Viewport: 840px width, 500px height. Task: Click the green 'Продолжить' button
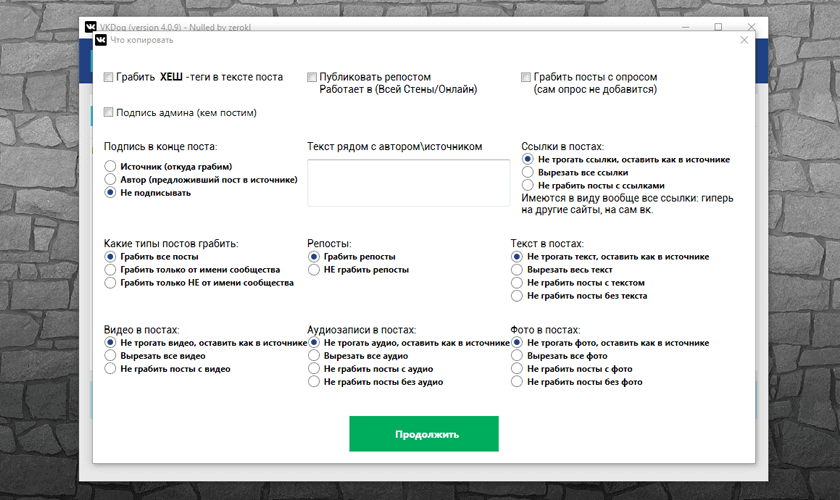(x=424, y=434)
